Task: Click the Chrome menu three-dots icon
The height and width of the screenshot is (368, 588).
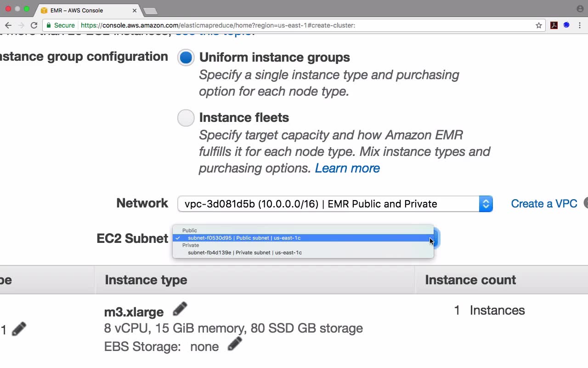Action: [x=580, y=25]
